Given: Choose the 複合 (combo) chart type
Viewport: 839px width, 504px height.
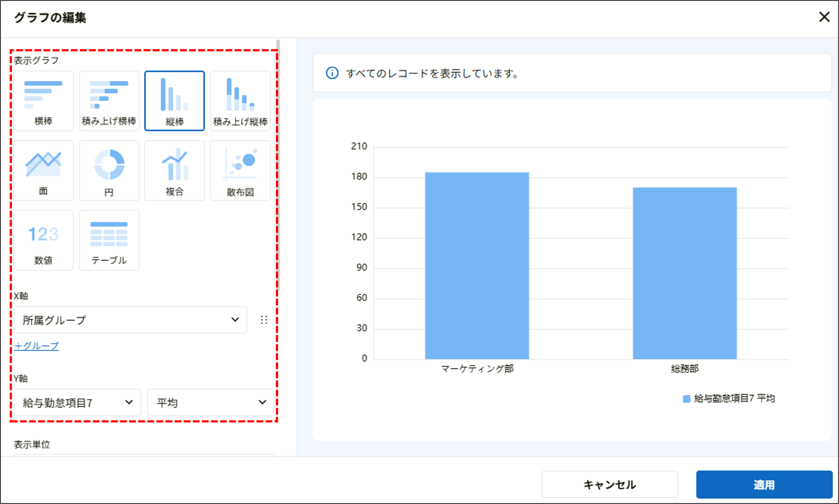Looking at the screenshot, I should pyautogui.click(x=174, y=170).
